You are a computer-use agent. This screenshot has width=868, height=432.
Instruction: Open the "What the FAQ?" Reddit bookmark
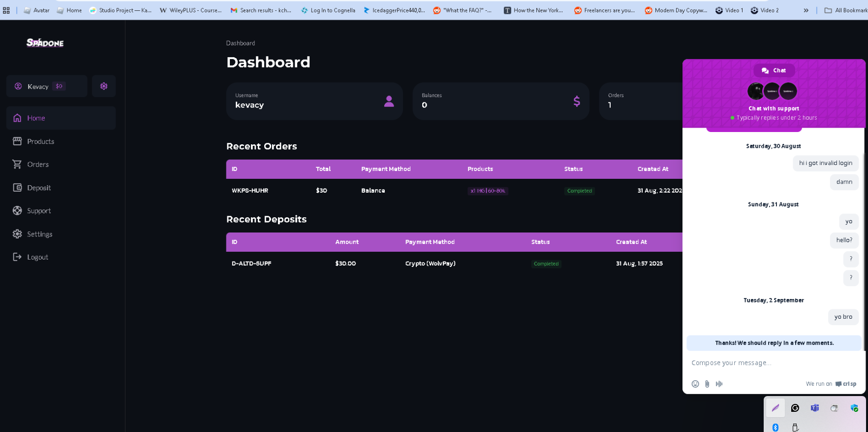463,10
